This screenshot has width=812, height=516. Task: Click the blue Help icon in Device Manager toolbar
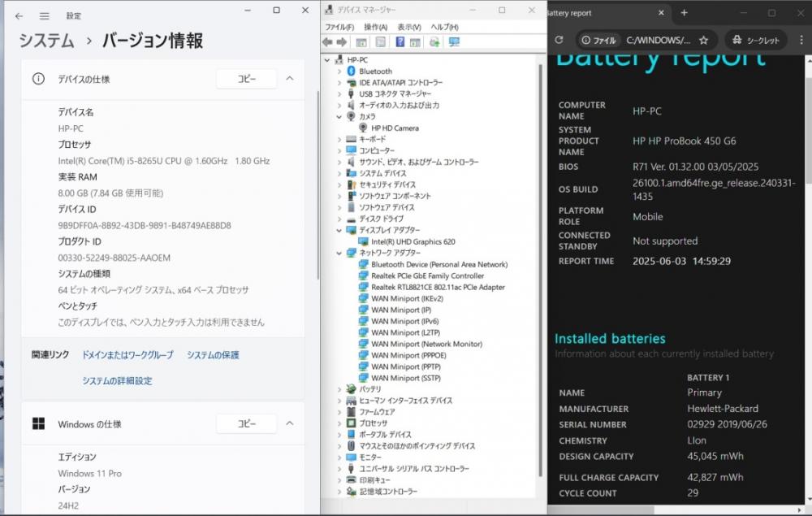[400, 42]
